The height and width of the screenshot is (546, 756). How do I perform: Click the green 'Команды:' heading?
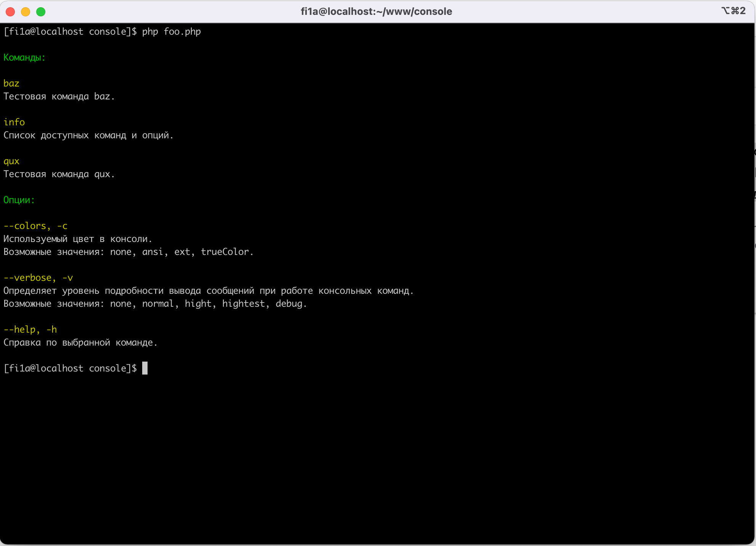[24, 58]
